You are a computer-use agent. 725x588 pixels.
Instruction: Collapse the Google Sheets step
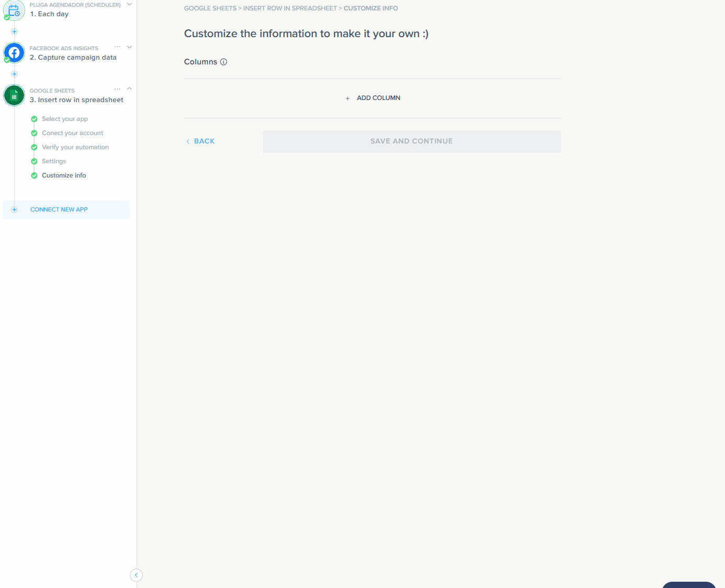[129, 88]
